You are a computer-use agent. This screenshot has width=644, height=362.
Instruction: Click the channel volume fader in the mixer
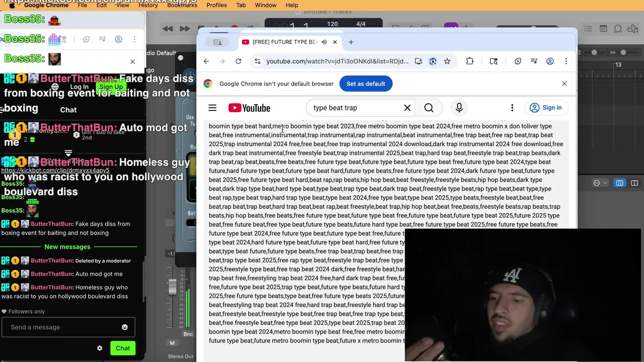pos(173,288)
